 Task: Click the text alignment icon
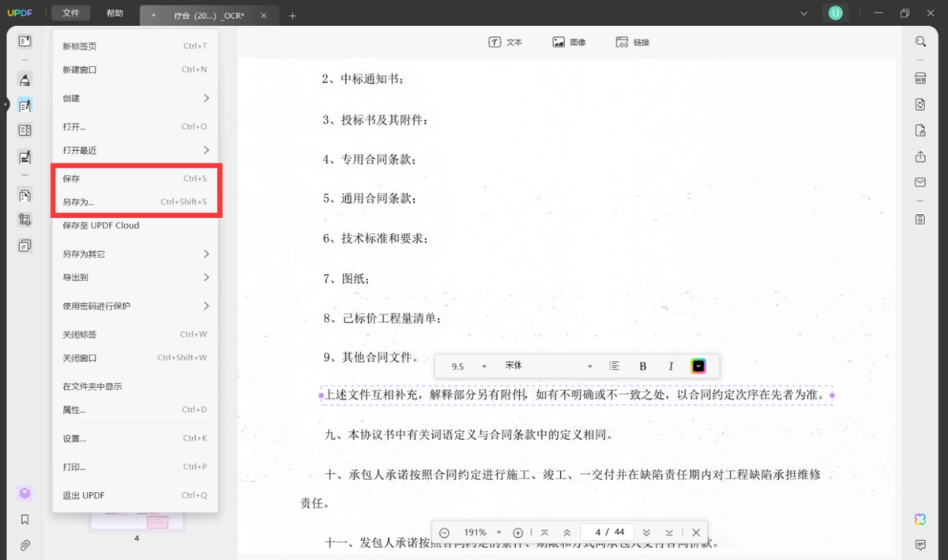coord(615,366)
